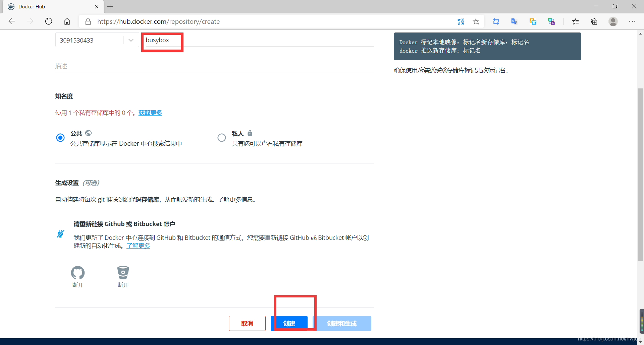Select the 私人 private visibility option
The height and width of the screenshot is (345, 644).
(222, 138)
